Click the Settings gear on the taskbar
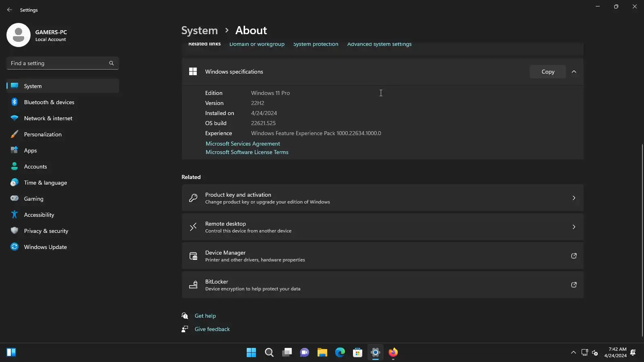 coord(376,352)
